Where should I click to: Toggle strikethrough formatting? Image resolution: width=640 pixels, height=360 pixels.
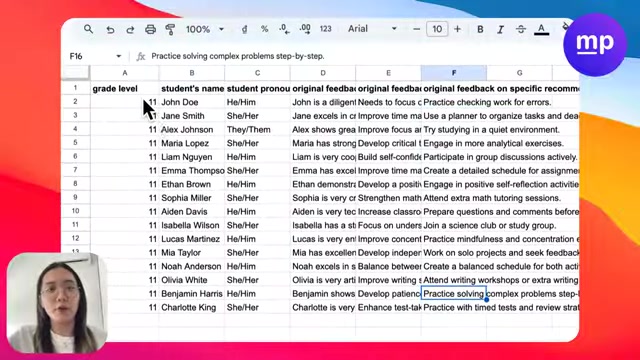coord(520,29)
